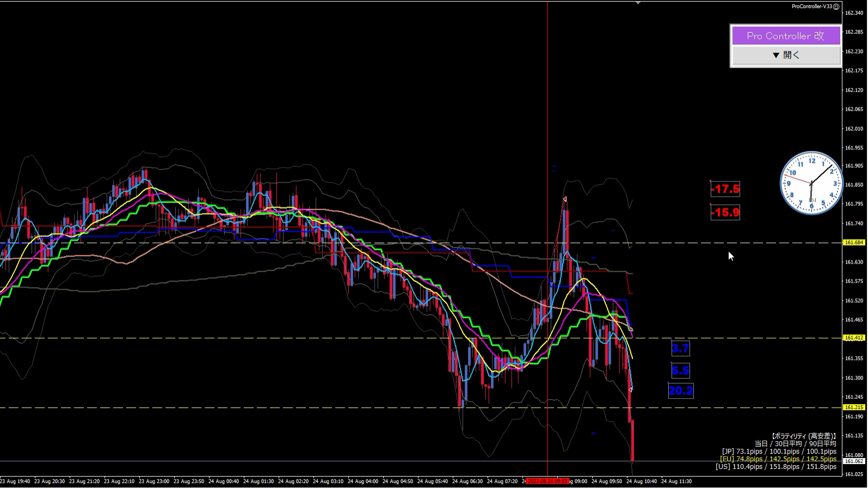Click the arrow marker near latest falling candle
This screenshot has height=488, width=868.
[630, 389]
